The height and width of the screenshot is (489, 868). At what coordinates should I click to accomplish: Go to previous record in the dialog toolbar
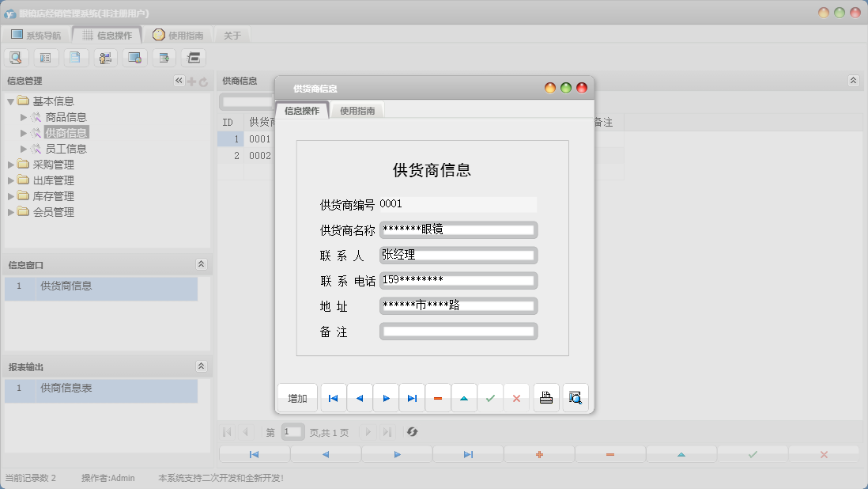tap(360, 398)
